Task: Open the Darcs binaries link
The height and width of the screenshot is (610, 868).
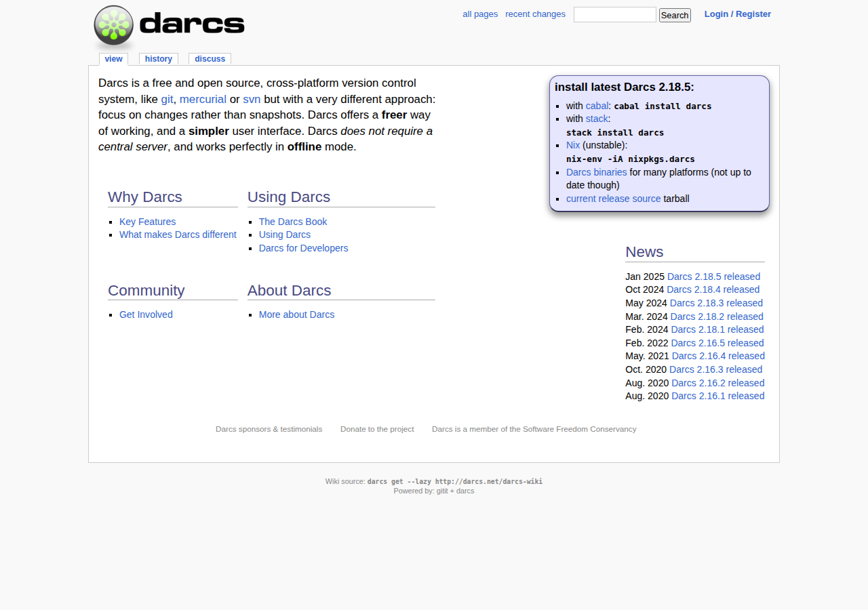Action: [x=597, y=172]
